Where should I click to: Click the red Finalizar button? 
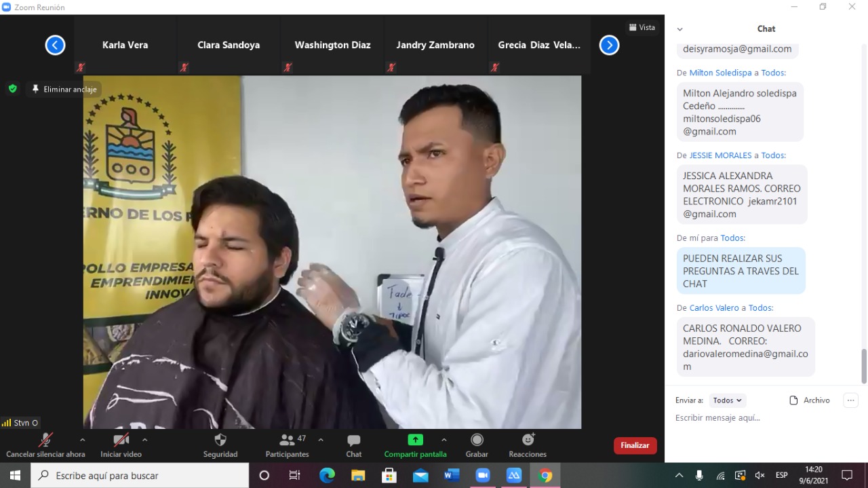pyautogui.click(x=635, y=445)
